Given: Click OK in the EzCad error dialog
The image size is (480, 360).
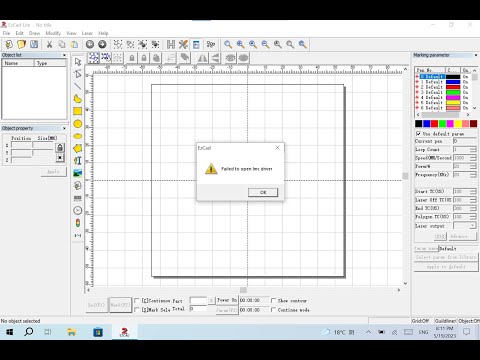Looking at the screenshot, I should pyautogui.click(x=263, y=192).
